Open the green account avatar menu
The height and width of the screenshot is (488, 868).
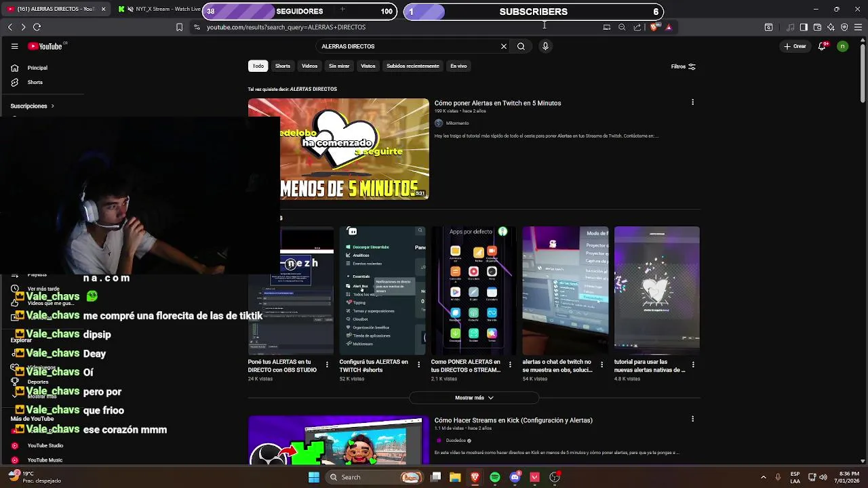(x=842, y=46)
